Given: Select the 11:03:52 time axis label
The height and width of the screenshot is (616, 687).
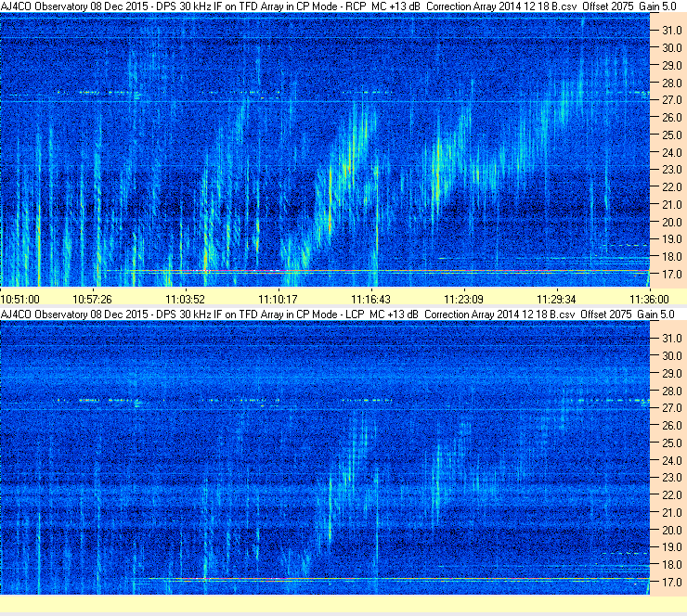Looking at the screenshot, I should point(185,299).
